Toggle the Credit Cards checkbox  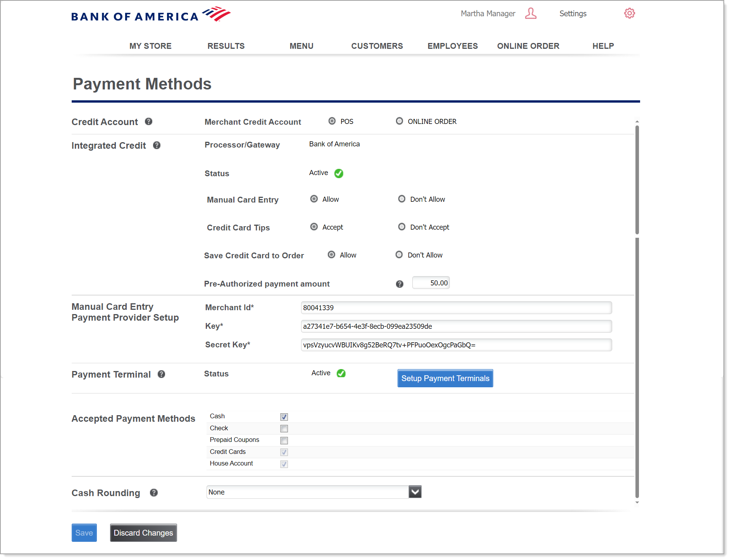pyautogui.click(x=284, y=452)
